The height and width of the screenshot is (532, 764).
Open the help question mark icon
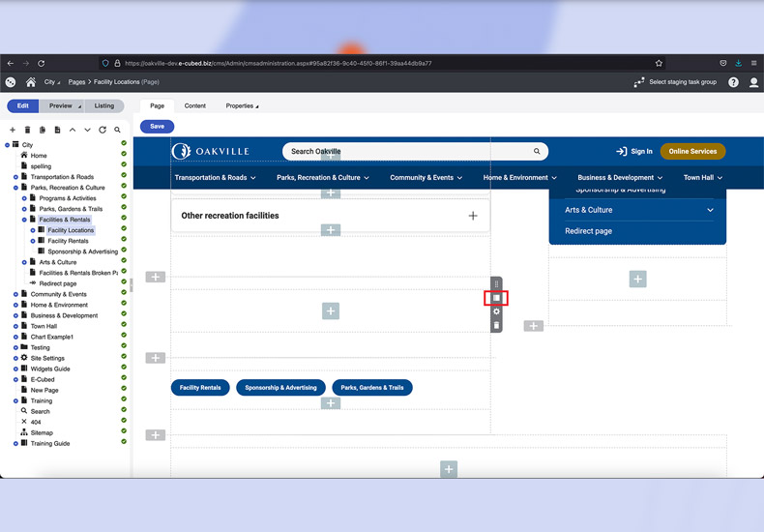(x=733, y=82)
